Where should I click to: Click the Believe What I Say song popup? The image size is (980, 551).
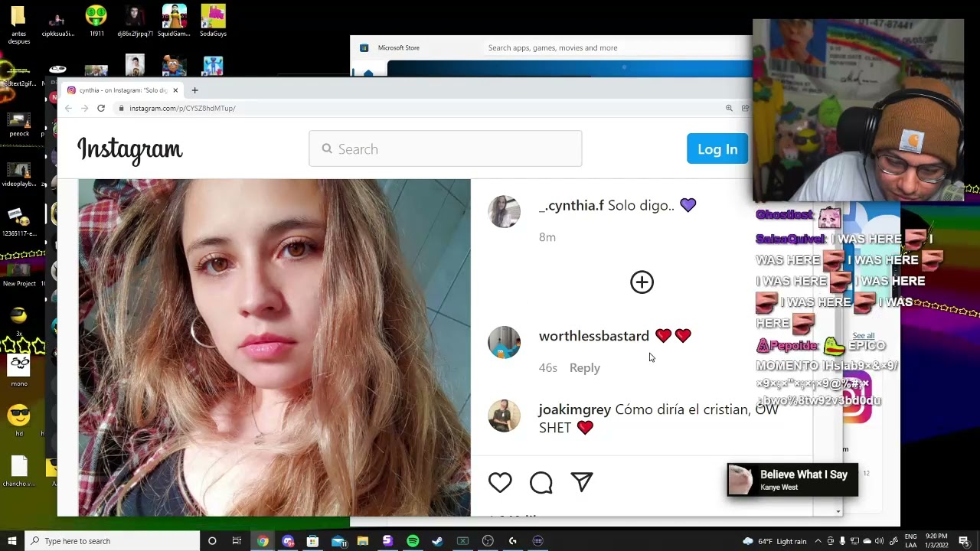792,480
